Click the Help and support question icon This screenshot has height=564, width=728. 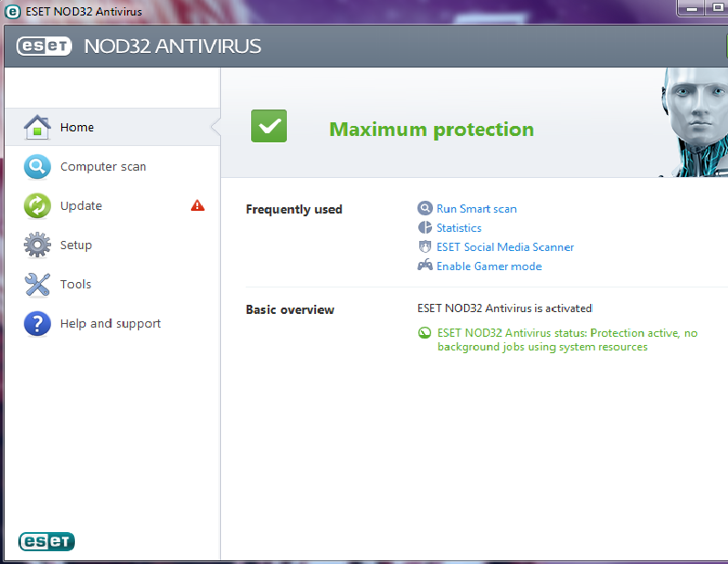(37, 324)
